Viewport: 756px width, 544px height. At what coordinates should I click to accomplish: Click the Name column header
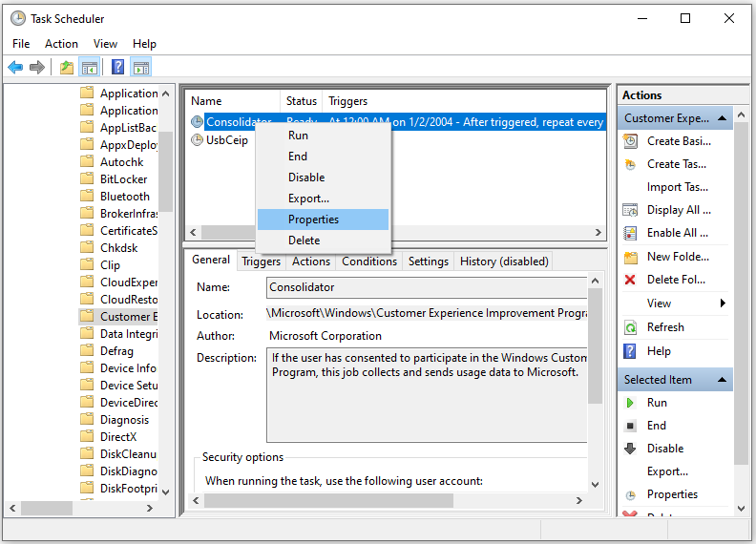[x=233, y=101]
